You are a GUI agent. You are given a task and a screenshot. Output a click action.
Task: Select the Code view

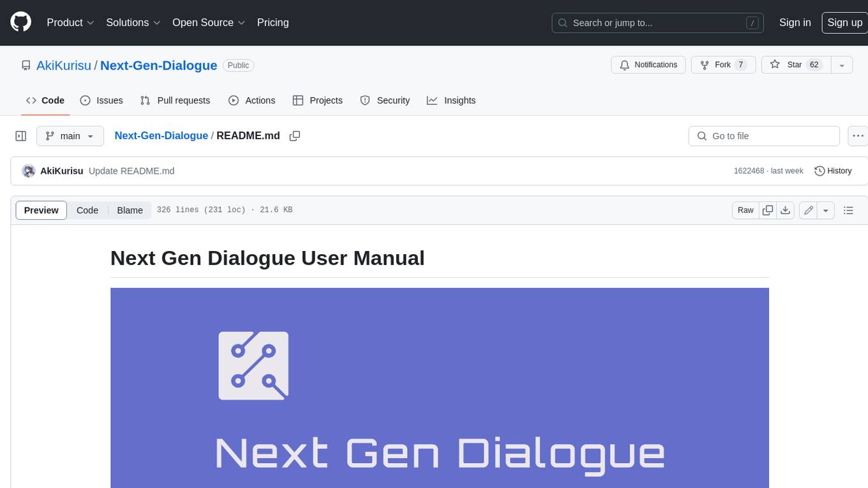click(x=87, y=210)
